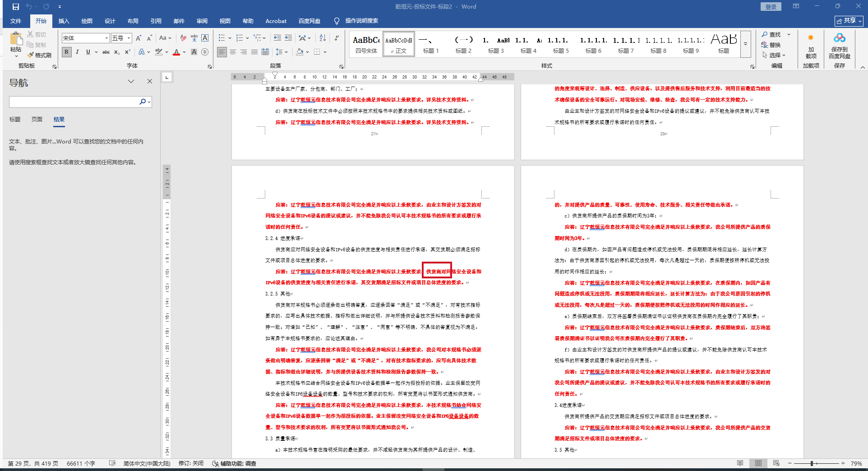The image size is (868, 471).
Task: Click search magnifier in navigation box
Action: coord(143,102)
